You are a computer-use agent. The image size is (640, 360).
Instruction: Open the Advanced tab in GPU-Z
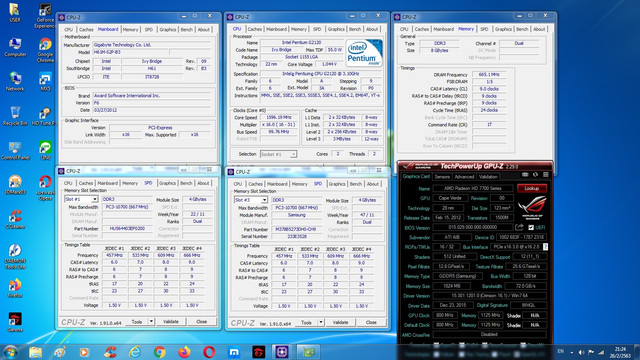click(x=464, y=177)
